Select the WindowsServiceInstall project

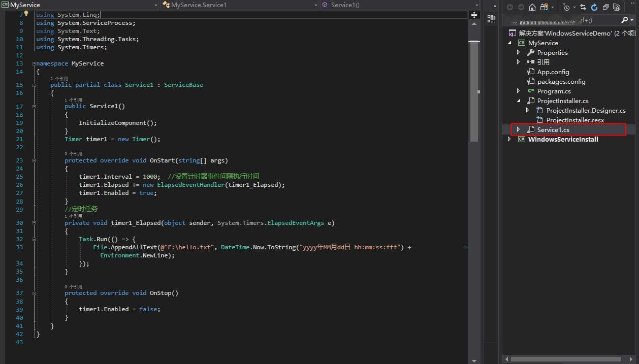click(x=563, y=139)
